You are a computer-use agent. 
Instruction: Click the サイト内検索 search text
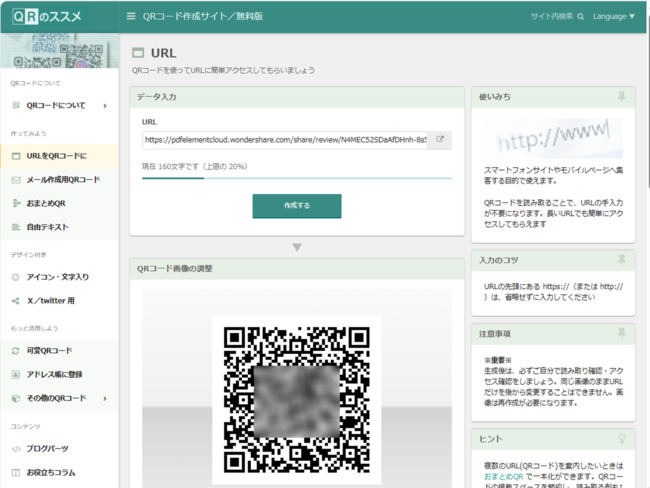point(552,16)
